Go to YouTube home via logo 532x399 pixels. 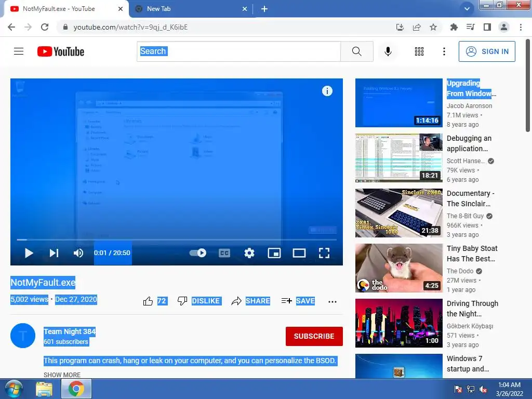61,51
